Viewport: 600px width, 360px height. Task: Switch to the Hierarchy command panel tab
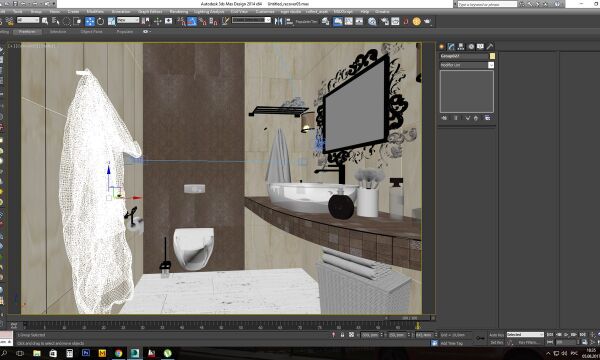(461, 46)
